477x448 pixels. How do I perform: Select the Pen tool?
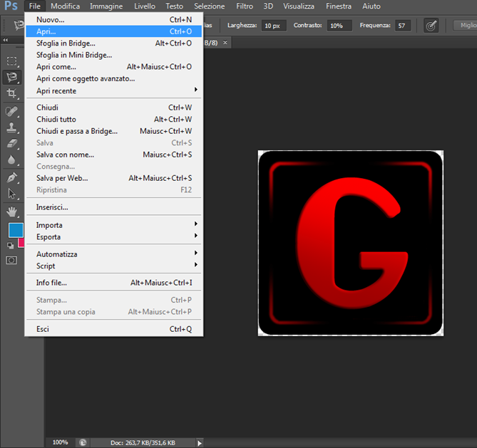pos(12,177)
